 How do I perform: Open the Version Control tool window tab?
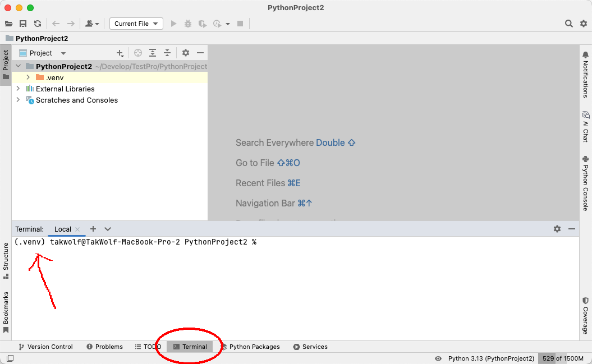[x=45, y=347]
